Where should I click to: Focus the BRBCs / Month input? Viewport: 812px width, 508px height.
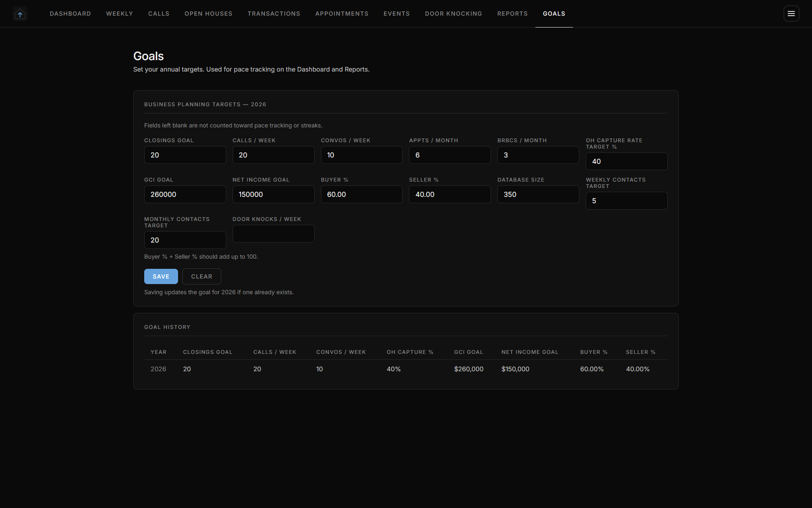pos(538,155)
